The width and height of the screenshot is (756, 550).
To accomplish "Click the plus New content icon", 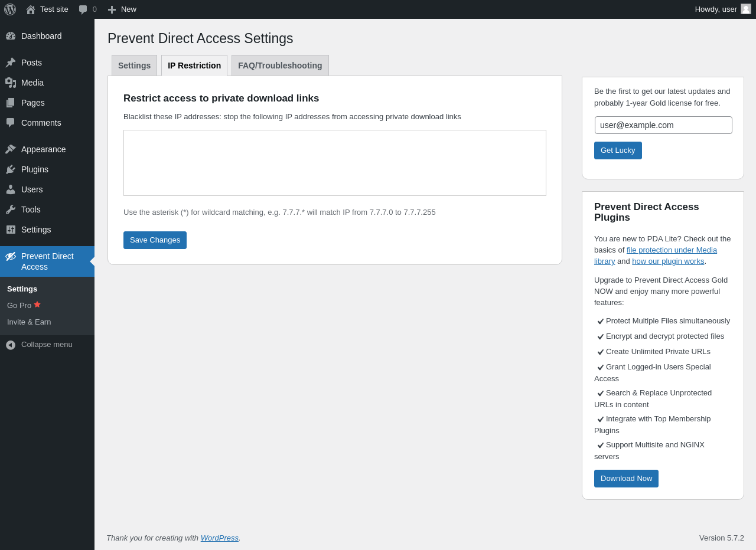I will tap(112, 9).
